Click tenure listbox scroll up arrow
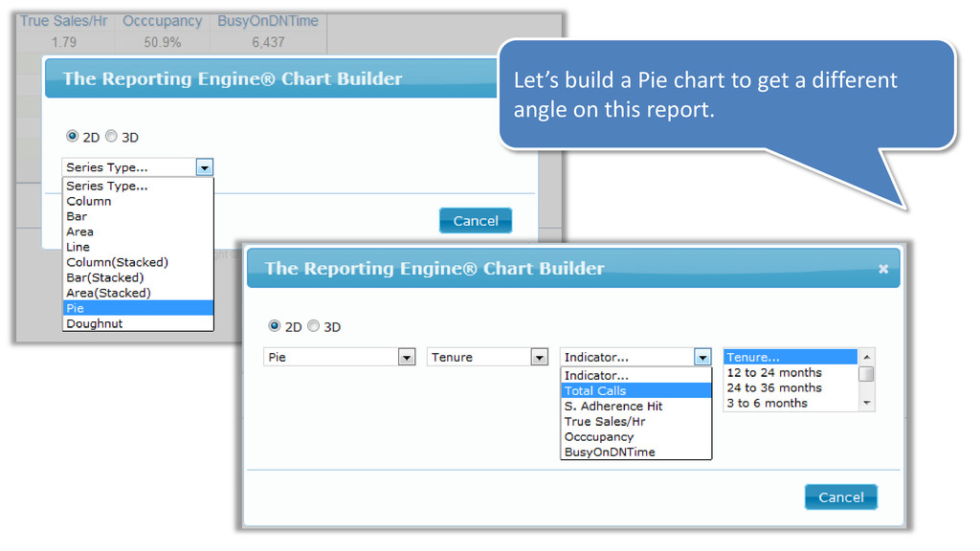Screen dimensions: 980x551 [x=867, y=357]
